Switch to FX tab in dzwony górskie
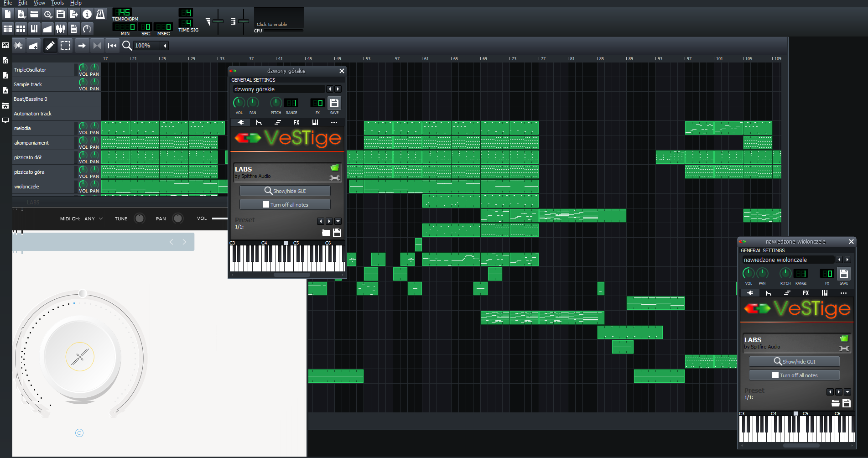The width and height of the screenshot is (868, 458). 296,122
